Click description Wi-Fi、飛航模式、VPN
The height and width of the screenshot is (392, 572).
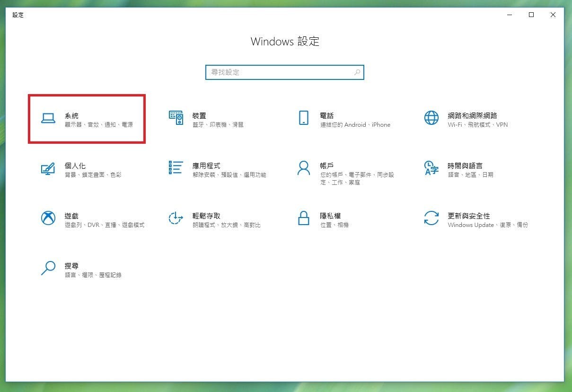tap(478, 125)
